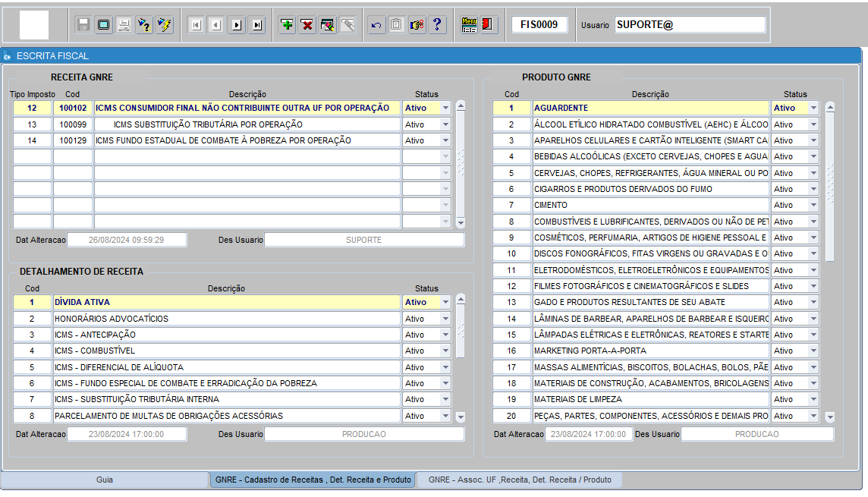This screenshot has width=868, height=497.
Task: Open Status dropdown for CIMENTO product
Action: click(x=813, y=206)
